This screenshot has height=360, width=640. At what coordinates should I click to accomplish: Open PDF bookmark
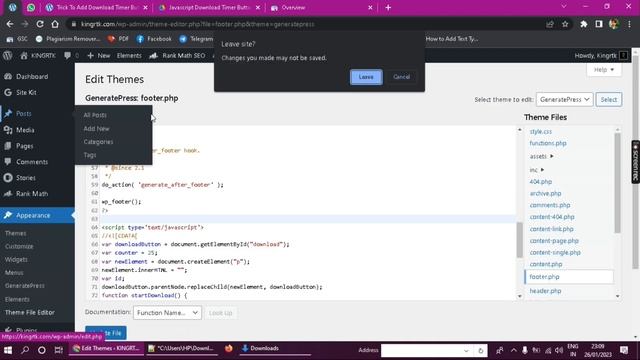point(118,39)
